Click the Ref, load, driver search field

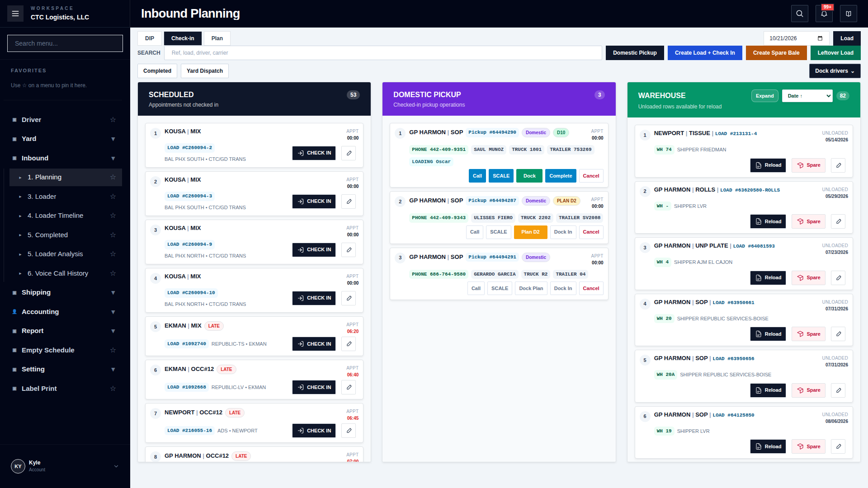(383, 53)
